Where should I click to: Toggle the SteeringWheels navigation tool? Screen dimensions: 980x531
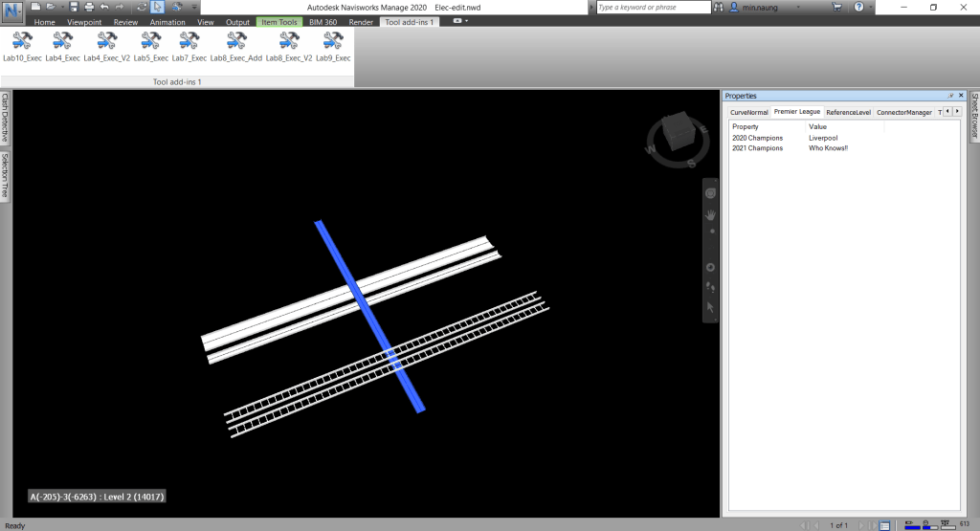coord(711,193)
